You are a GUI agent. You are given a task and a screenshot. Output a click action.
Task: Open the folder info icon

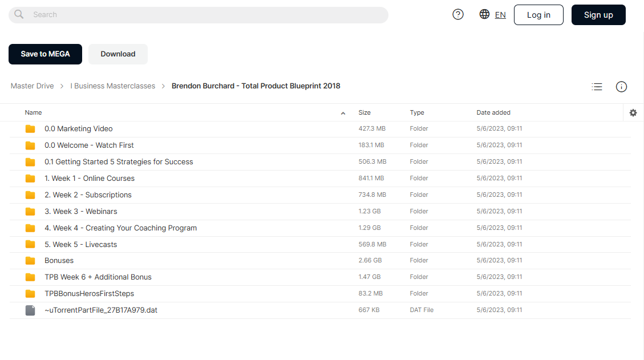coord(621,87)
